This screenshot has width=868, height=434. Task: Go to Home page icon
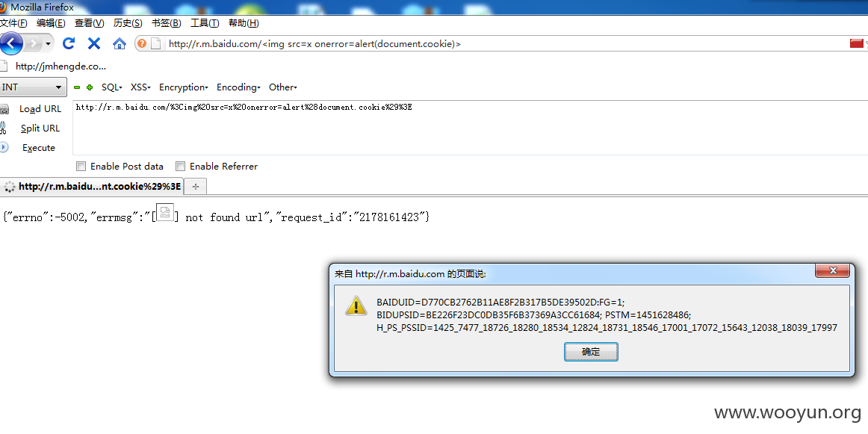[x=119, y=44]
